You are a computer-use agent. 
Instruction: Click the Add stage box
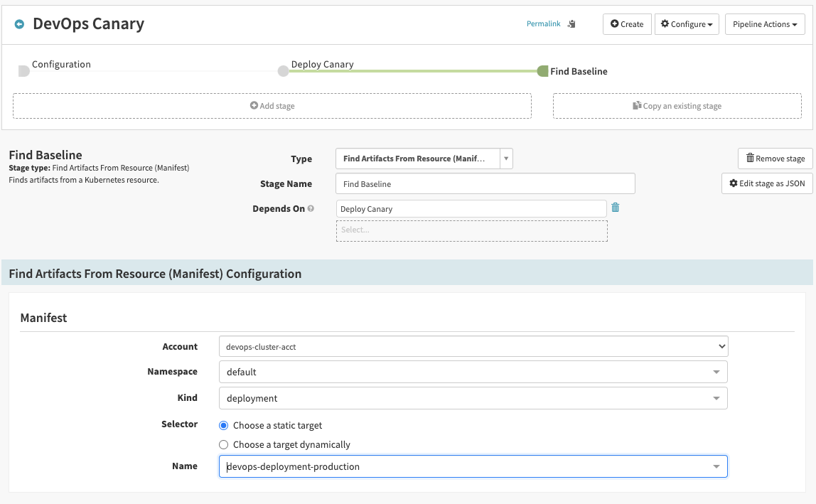coord(272,106)
